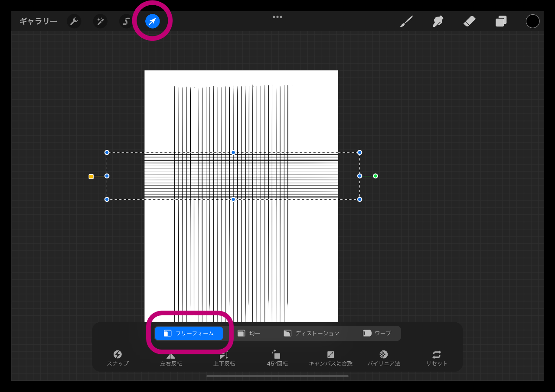Select the Eraser tool
The height and width of the screenshot is (392, 555).
pos(470,21)
